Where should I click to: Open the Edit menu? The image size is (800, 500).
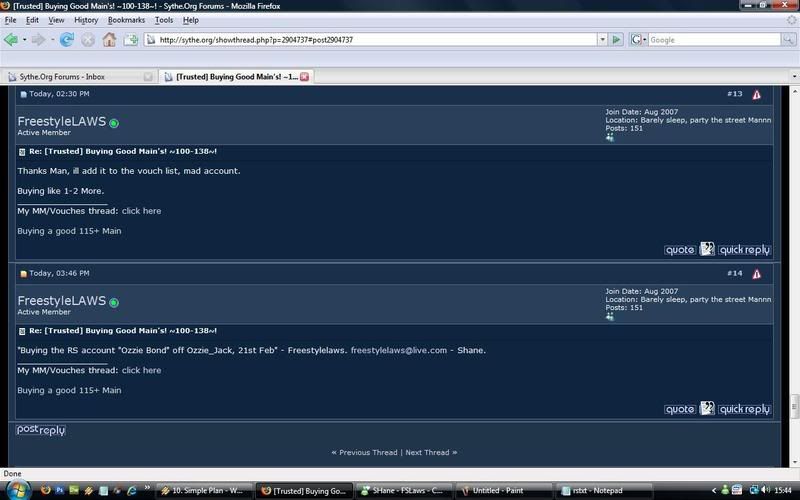click(32, 20)
